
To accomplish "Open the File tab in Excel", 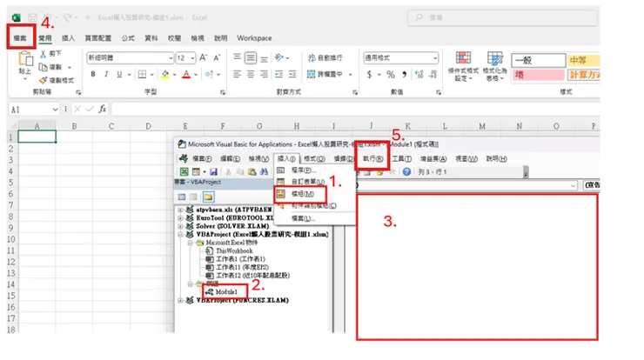I will tap(20, 38).
